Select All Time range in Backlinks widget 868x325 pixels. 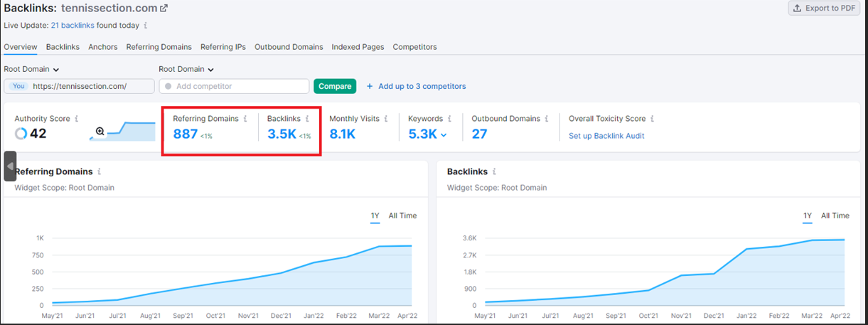pyautogui.click(x=835, y=215)
